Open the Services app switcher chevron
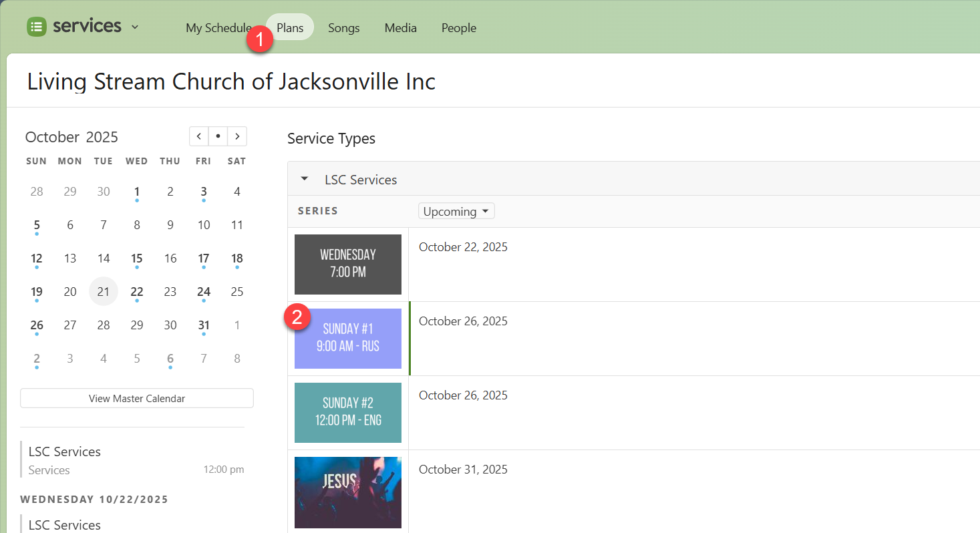The image size is (980, 533). (135, 27)
